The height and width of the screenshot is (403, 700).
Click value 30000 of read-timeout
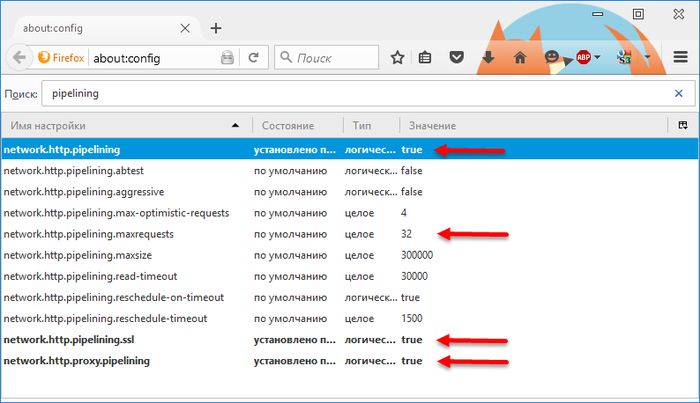pos(414,276)
